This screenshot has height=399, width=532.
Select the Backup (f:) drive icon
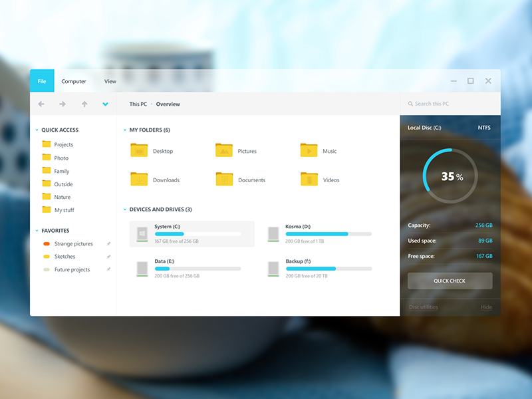click(273, 266)
